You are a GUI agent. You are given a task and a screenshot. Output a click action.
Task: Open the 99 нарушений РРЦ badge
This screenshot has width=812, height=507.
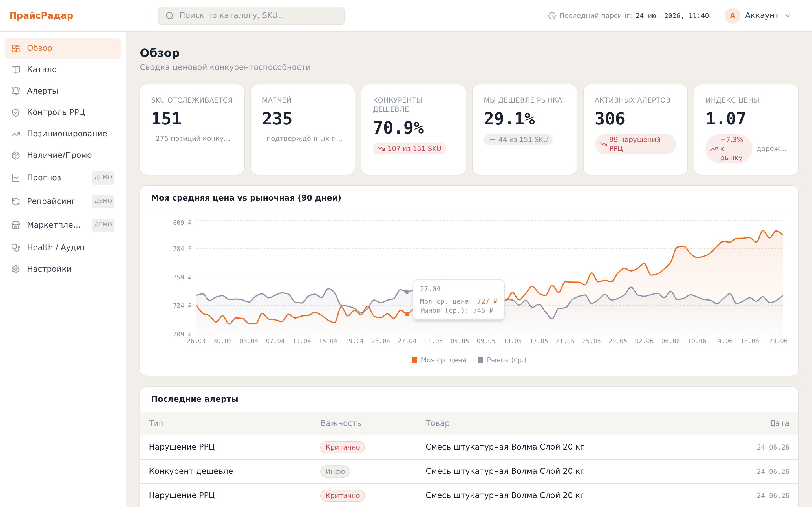point(635,144)
